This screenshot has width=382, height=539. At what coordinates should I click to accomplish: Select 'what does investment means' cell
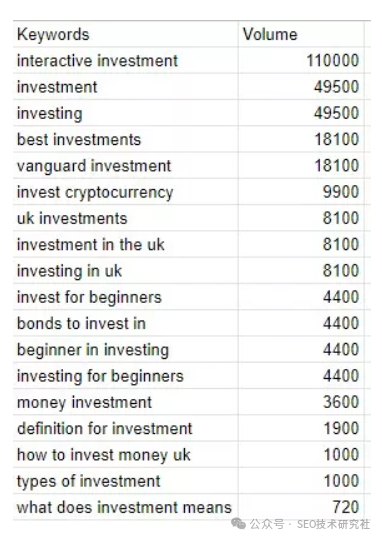[x=125, y=507]
